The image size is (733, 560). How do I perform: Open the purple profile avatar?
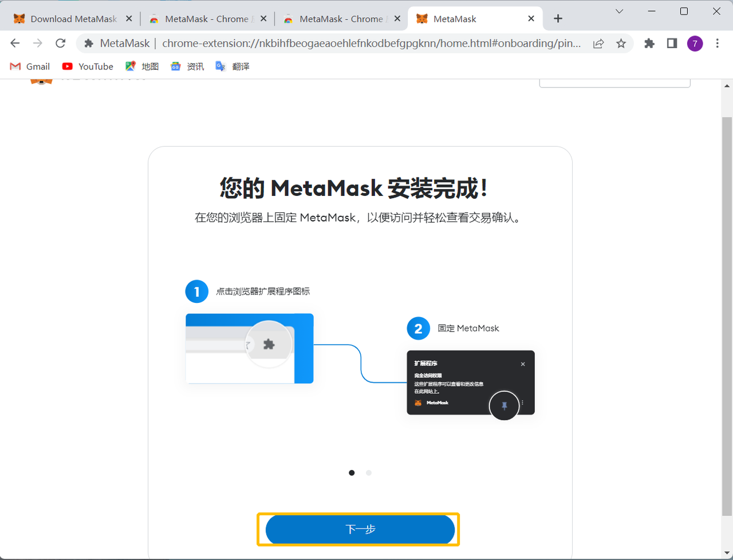click(695, 44)
